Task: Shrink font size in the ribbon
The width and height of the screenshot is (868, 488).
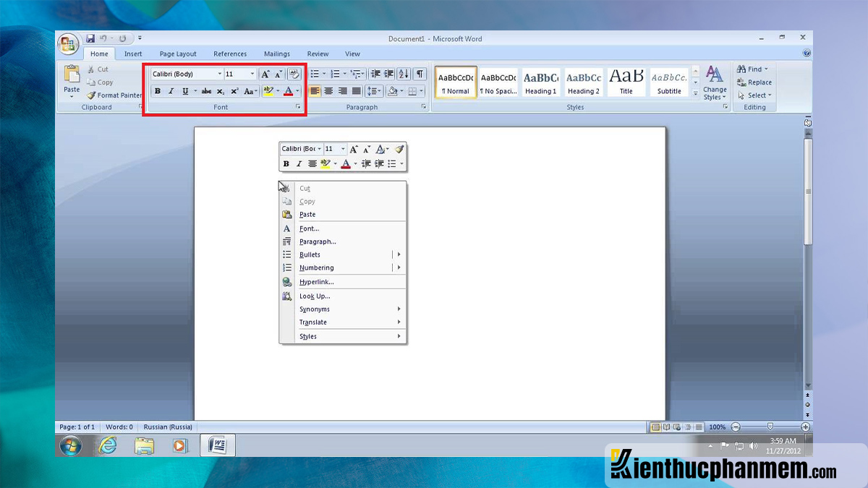Action: pyautogui.click(x=278, y=74)
